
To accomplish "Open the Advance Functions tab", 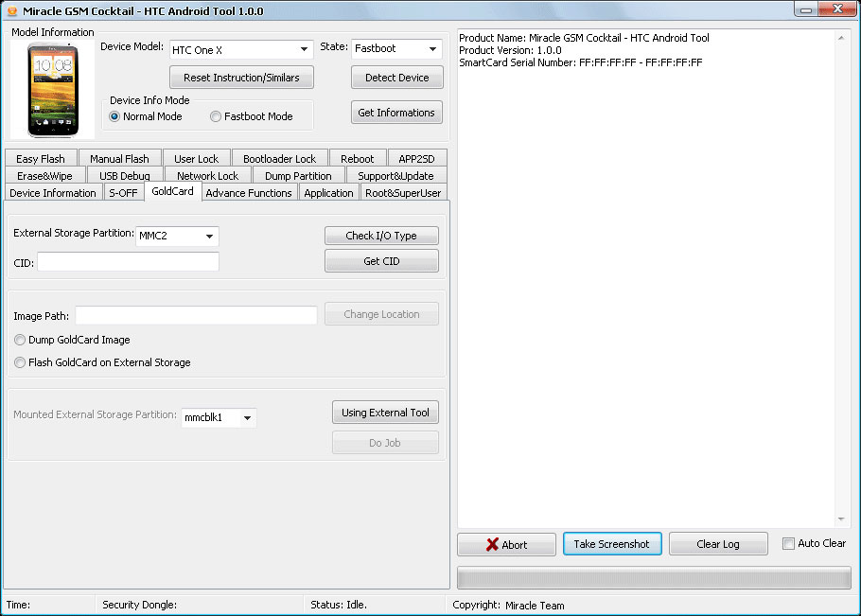I will pyautogui.click(x=249, y=193).
